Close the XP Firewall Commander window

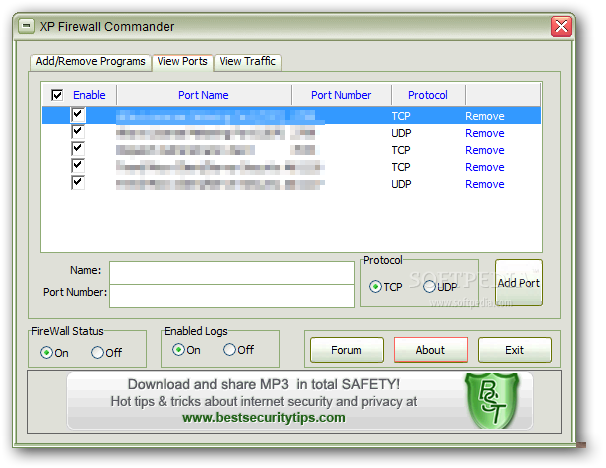point(561,26)
